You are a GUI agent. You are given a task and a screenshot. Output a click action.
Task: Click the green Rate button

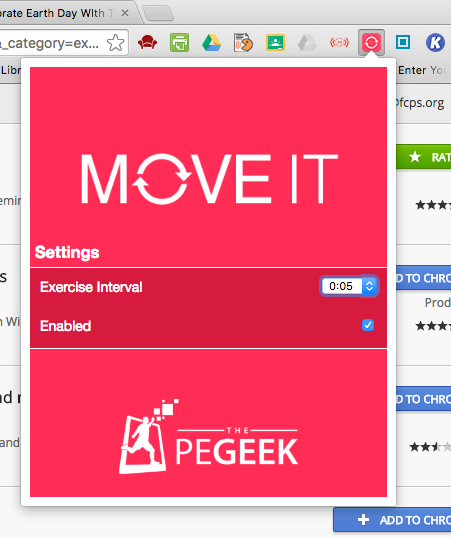pyautogui.click(x=424, y=157)
